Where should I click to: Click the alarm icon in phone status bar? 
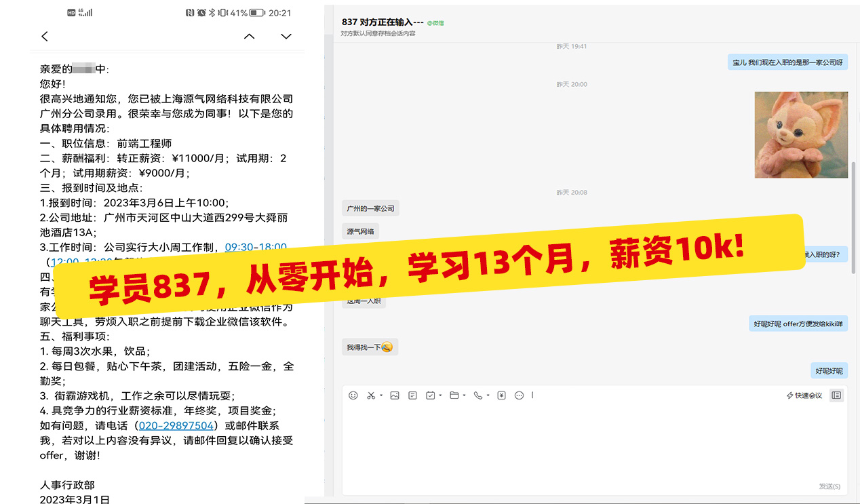tap(201, 13)
